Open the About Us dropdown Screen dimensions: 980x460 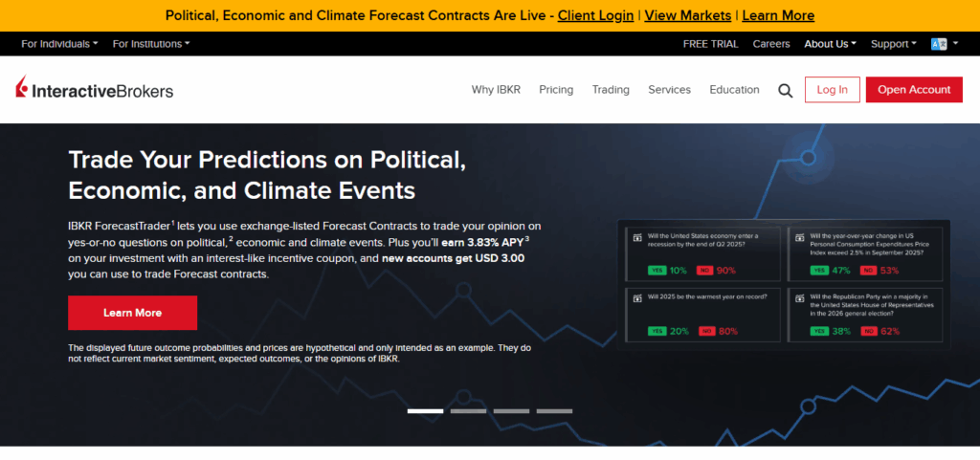(x=830, y=44)
